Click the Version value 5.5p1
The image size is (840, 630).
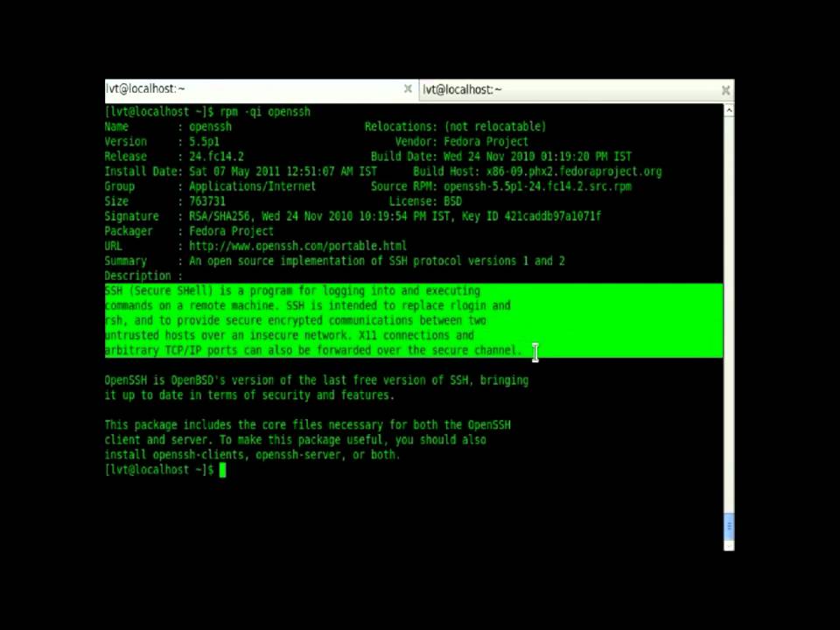pos(204,142)
